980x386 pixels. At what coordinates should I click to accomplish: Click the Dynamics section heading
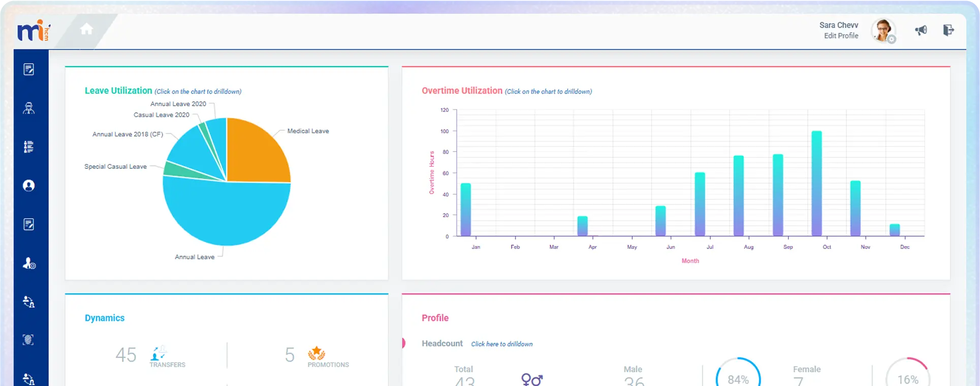[105, 318]
